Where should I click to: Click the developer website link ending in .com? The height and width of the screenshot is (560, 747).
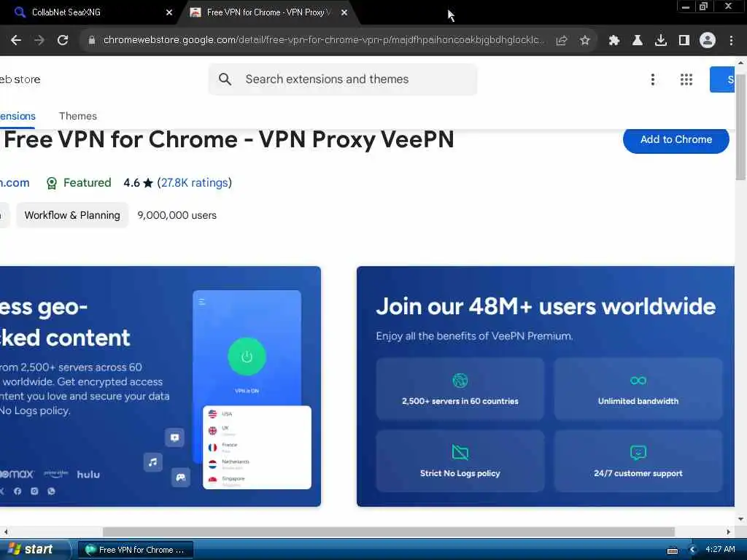[15, 183]
